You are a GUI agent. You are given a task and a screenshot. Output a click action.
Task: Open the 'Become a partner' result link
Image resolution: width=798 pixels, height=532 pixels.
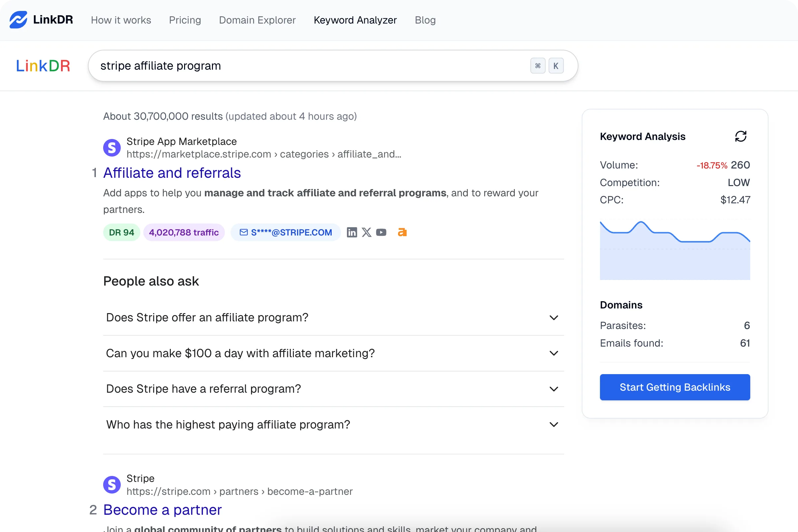163,510
